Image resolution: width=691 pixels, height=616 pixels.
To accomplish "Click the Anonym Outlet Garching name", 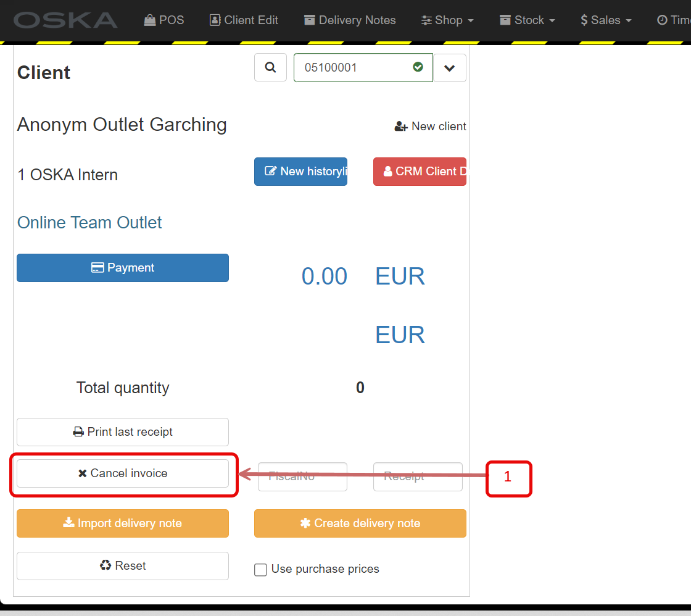I will [122, 125].
